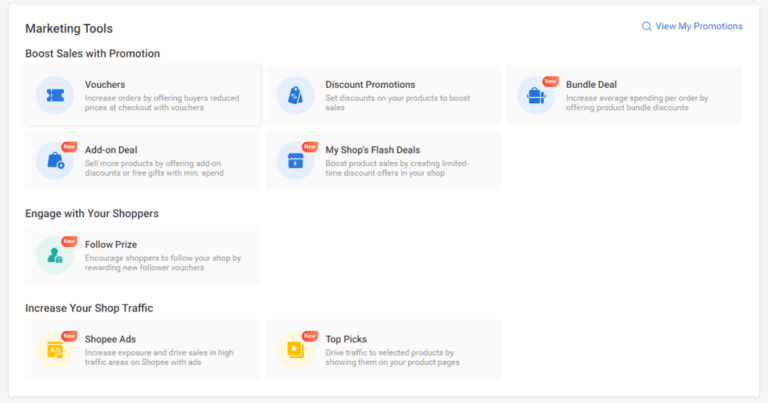768x403 pixels.
Task: Open the Shopee Ads title
Action: (x=110, y=339)
